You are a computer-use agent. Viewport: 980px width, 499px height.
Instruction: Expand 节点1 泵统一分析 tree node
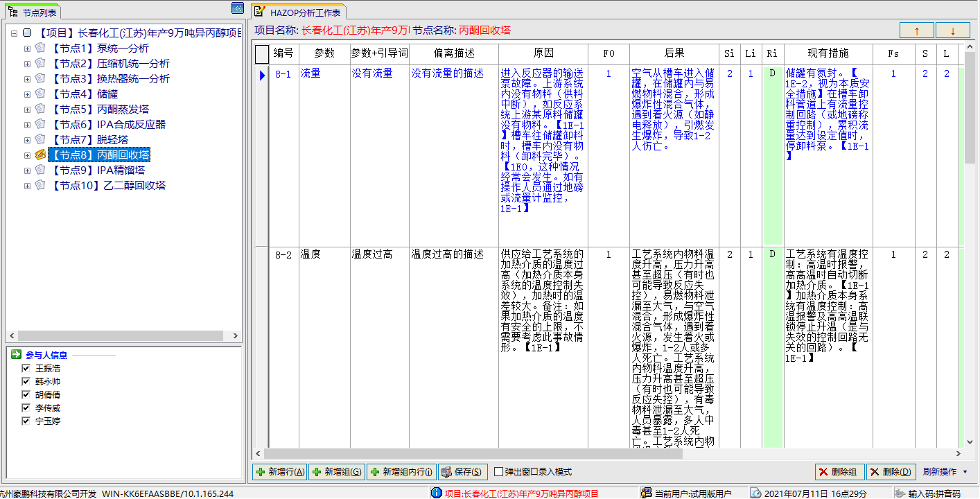click(x=27, y=49)
